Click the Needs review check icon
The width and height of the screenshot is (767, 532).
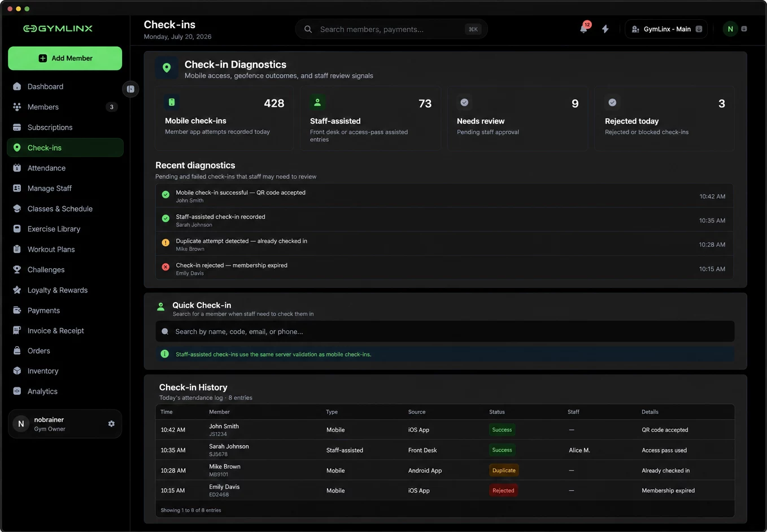[x=464, y=102]
